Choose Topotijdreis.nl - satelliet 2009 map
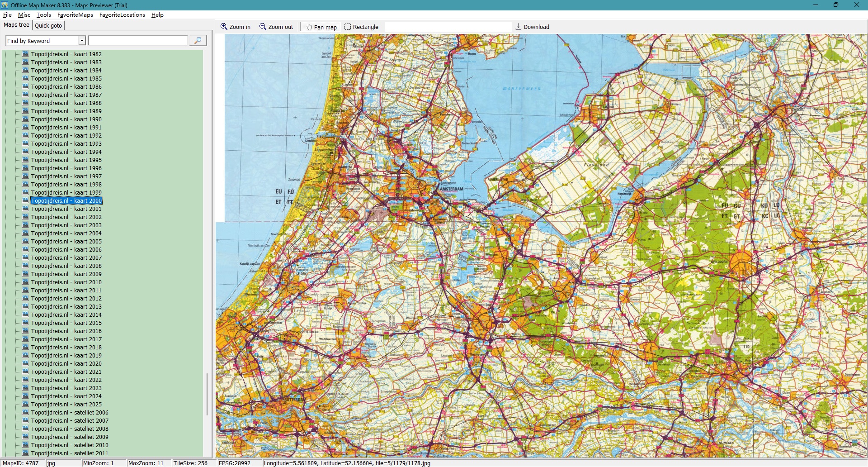 click(x=70, y=437)
